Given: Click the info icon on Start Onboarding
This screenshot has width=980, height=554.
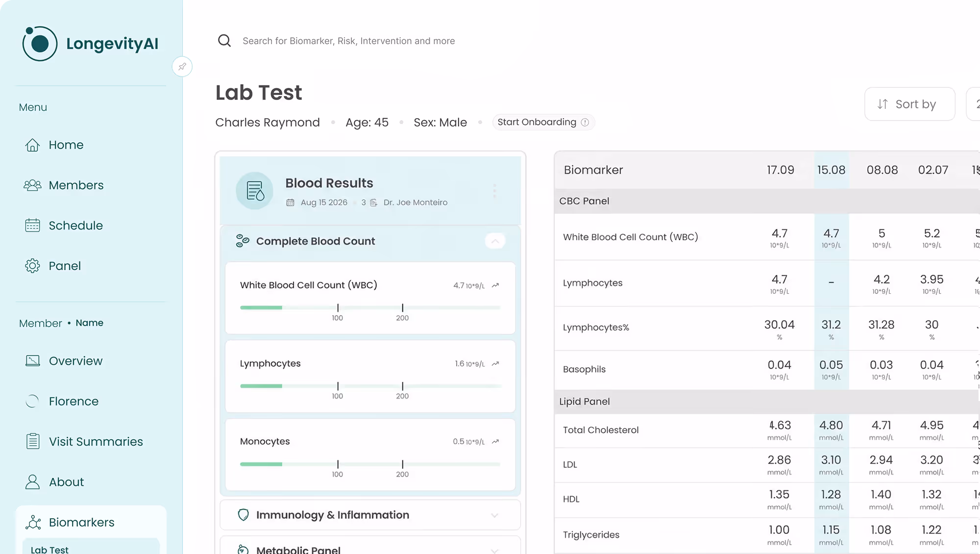Looking at the screenshot, I should 585,123.
